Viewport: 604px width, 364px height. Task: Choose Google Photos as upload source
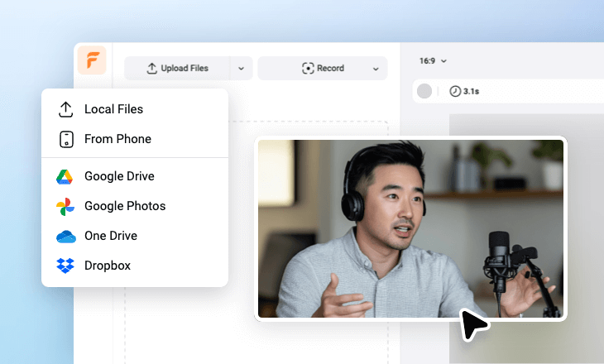pyautogui.click(x=135, y=206)
